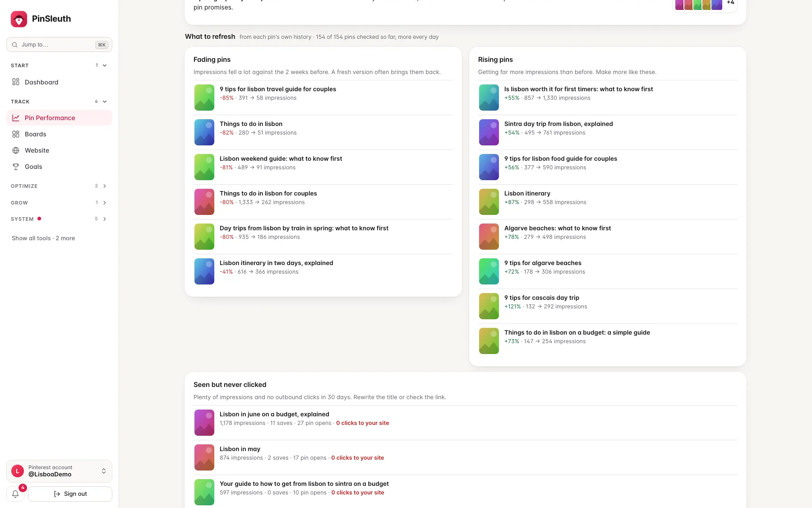
Task: Collapse the START section chevron
Action: (x=105, y=65)
